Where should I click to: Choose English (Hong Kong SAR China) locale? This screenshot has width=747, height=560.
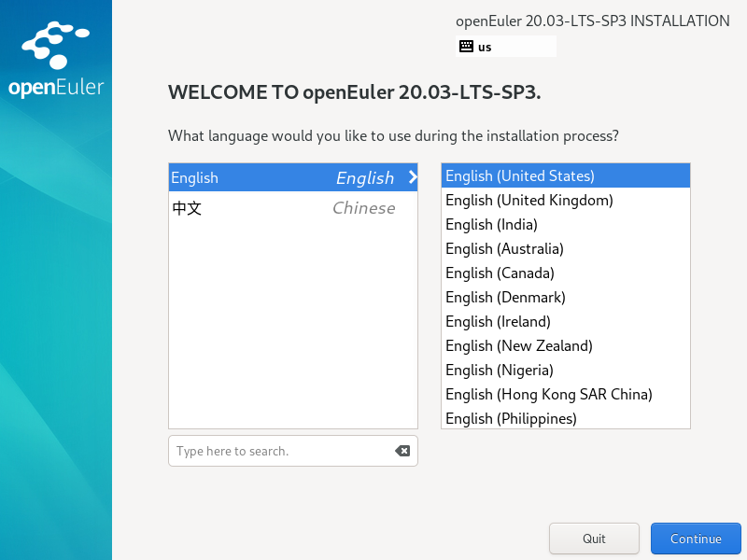click(566, 394)
